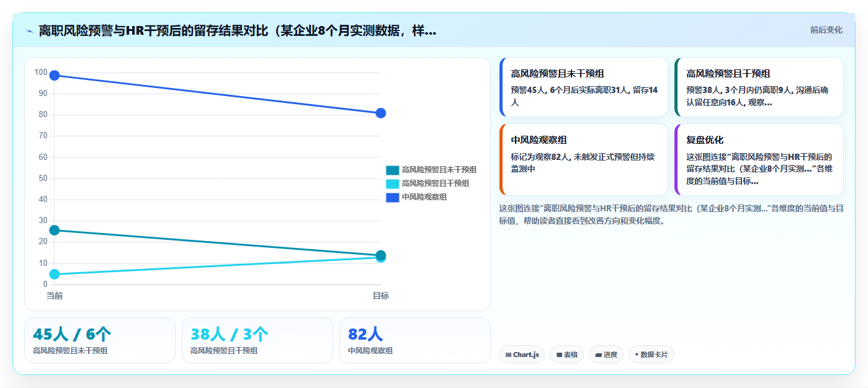
Task: Click the description paragraph below cards
Action: tap(671, 214)
